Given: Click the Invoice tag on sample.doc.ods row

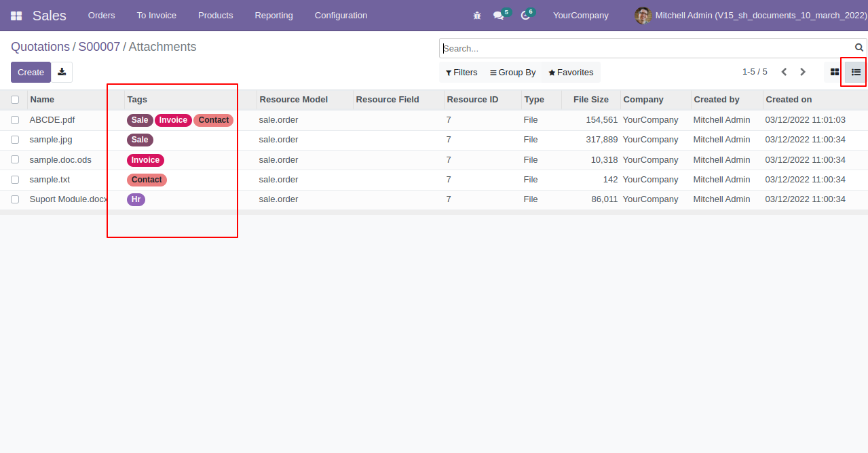Looking at the screenshot, I should point(145,160).
